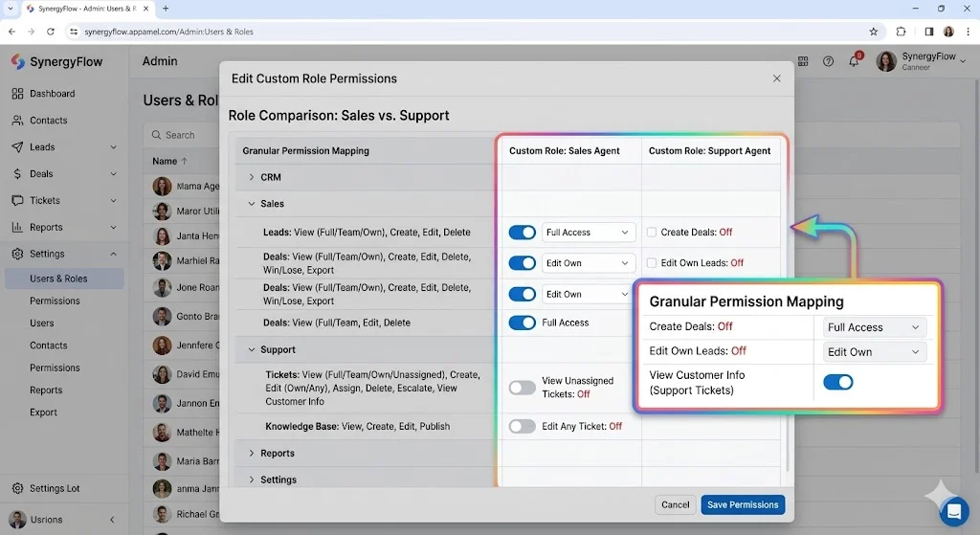Click Save Permissions button
This screenshot has height=535, width=980.
click(743, 505)
